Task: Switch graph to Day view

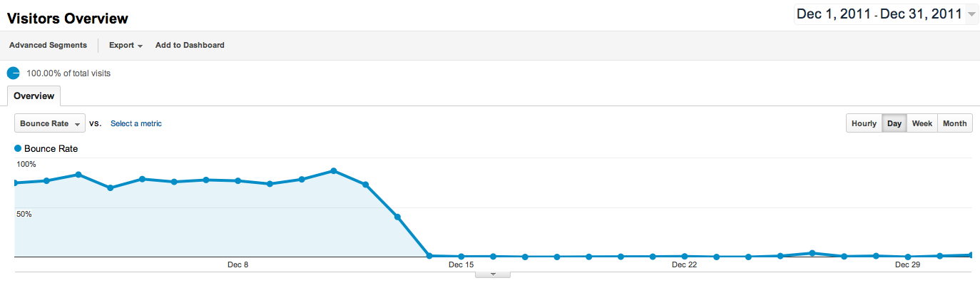Action: (894, 123)
